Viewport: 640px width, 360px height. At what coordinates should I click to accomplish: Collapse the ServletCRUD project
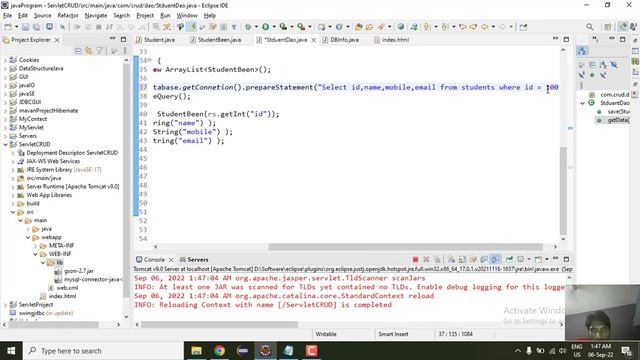(5, 144)
